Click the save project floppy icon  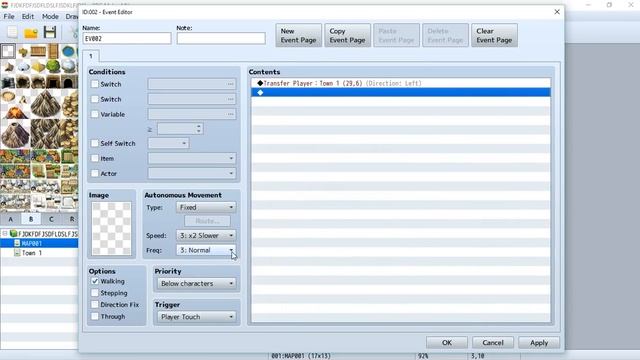click(x=50, y=32)
